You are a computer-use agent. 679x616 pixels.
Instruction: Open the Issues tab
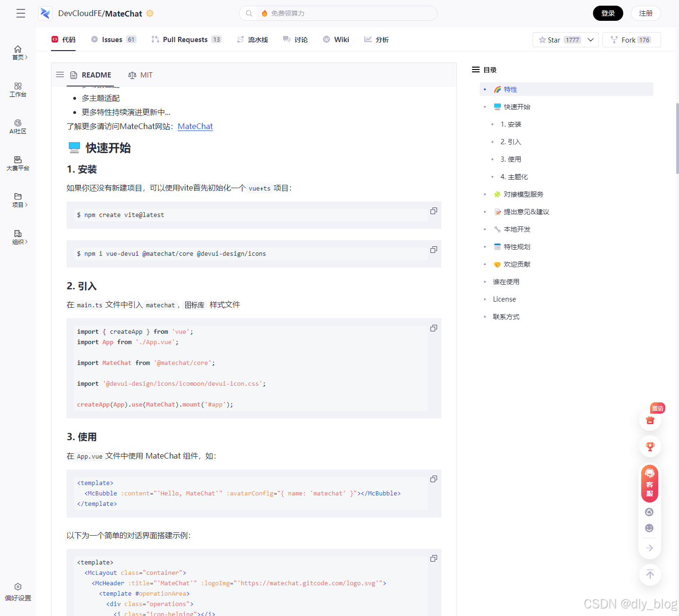[x=113, y=40]
